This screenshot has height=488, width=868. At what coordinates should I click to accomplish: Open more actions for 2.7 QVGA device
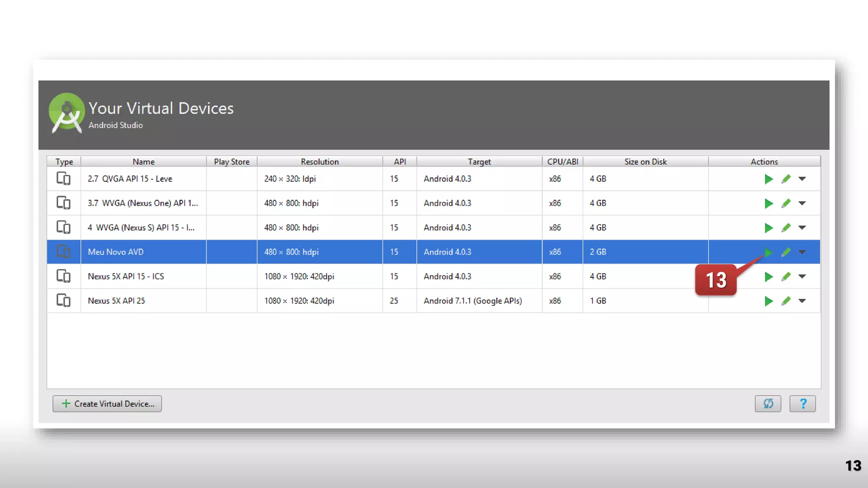(802, 179)
